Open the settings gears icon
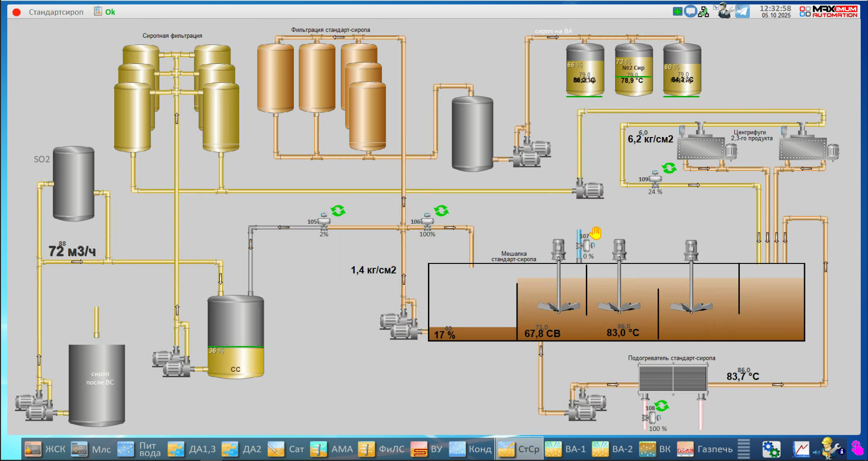The width and height of the screenshot is (868, 461). tap(771, 449)
